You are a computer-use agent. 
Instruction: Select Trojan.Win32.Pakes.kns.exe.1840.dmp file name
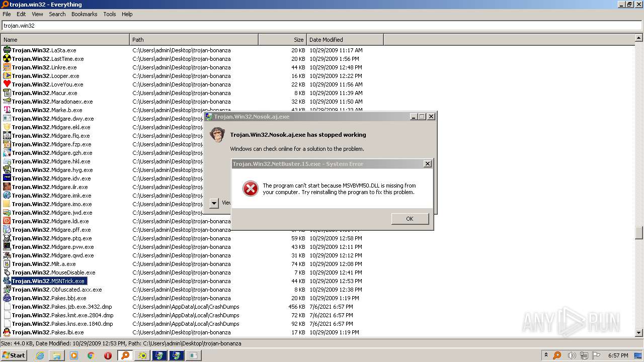click(62, 324)
